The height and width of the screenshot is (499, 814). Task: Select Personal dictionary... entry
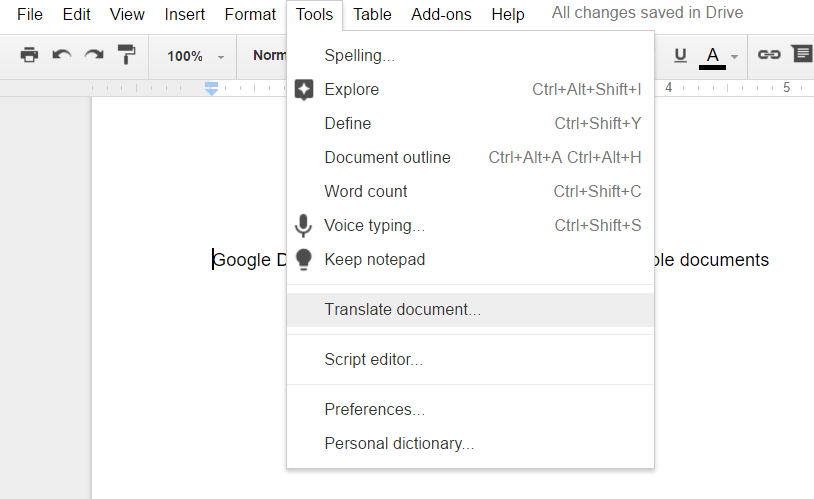point(470,443)
